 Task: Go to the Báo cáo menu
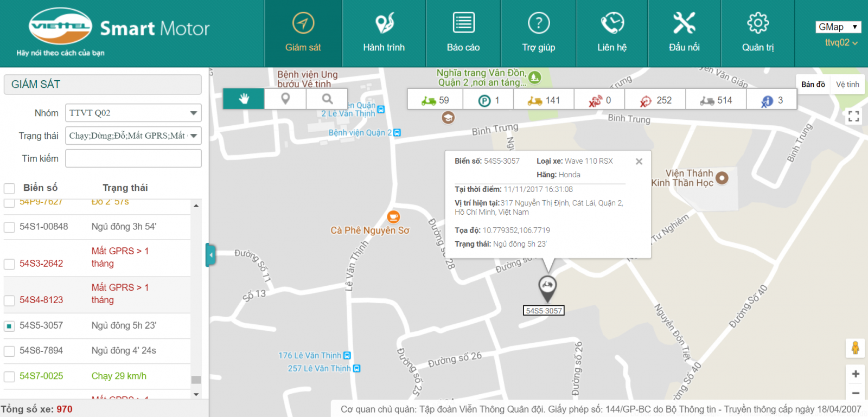(463, 33)
